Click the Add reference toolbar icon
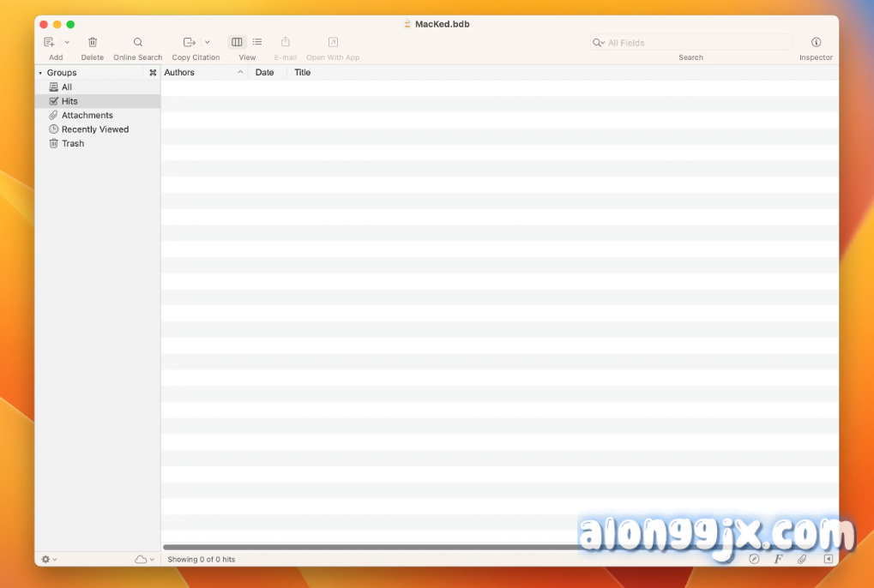The image size is (874, 588). (x=50, y=42)
